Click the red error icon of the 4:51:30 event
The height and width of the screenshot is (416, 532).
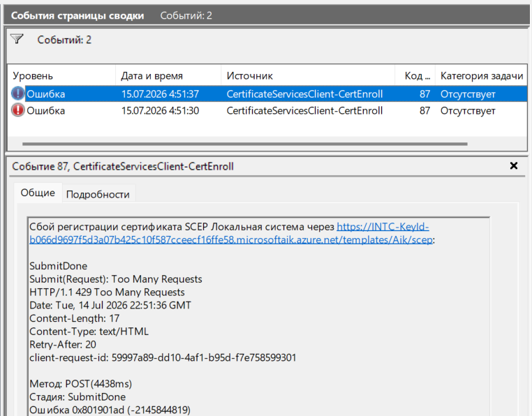(17, 110)
